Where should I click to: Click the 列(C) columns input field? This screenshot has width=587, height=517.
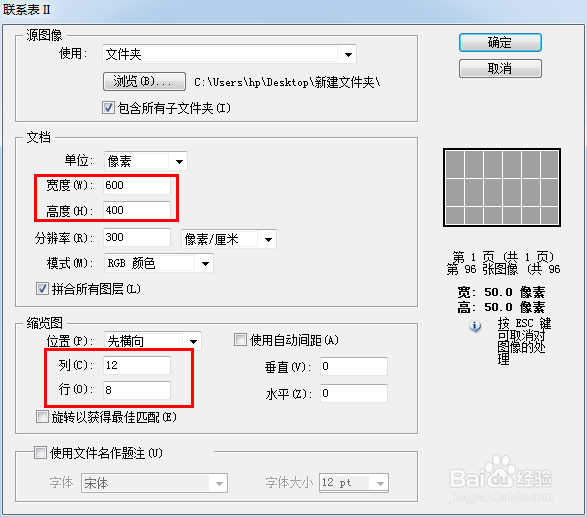(137, 365)
